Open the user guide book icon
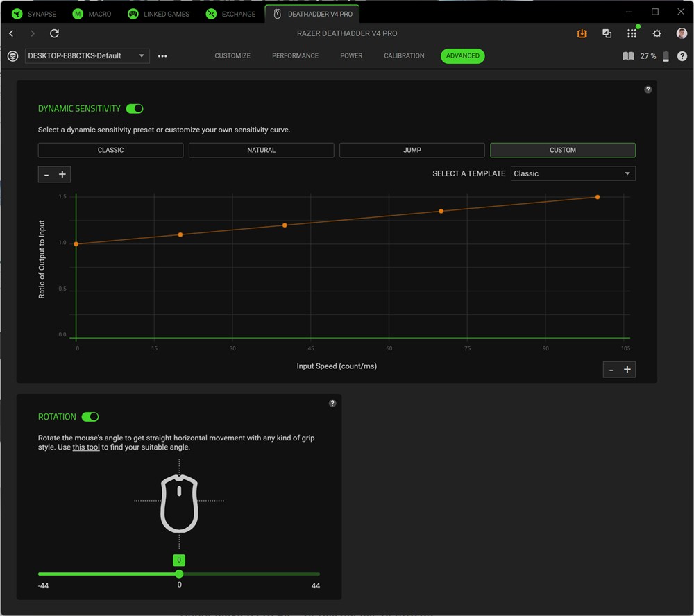Viewport: 694px width, 616px height. pos(628,56)
